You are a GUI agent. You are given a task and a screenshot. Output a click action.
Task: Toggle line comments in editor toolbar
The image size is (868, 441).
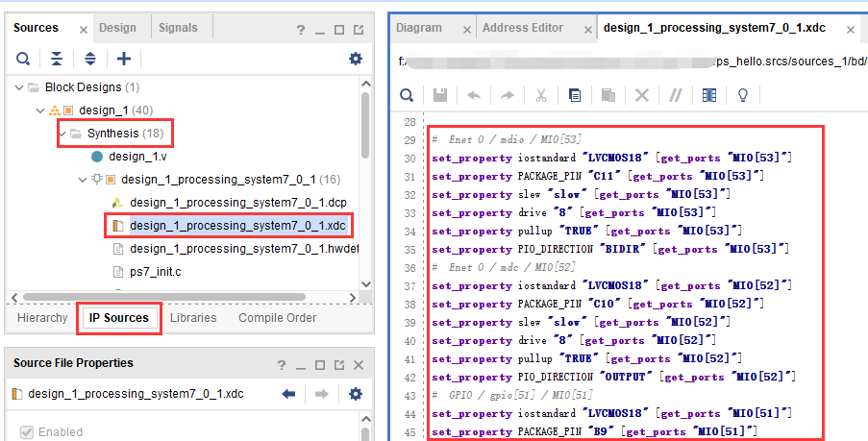click(676, 95)
